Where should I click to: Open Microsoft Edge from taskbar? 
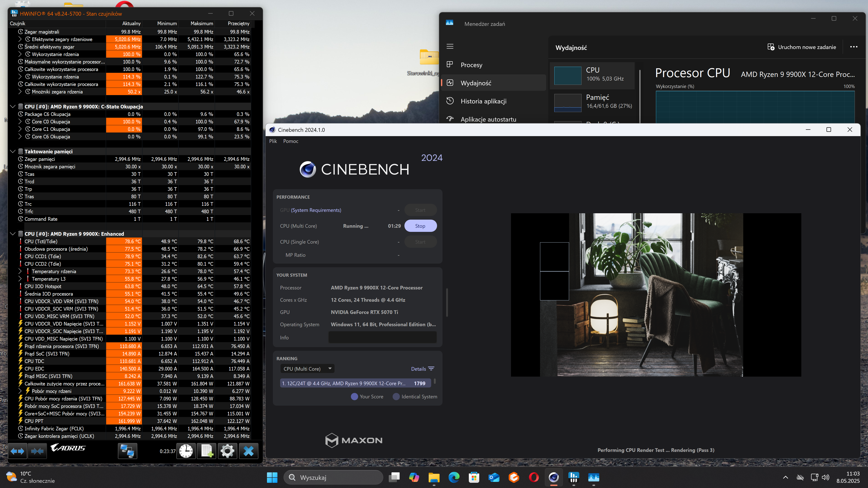point(454,477)
